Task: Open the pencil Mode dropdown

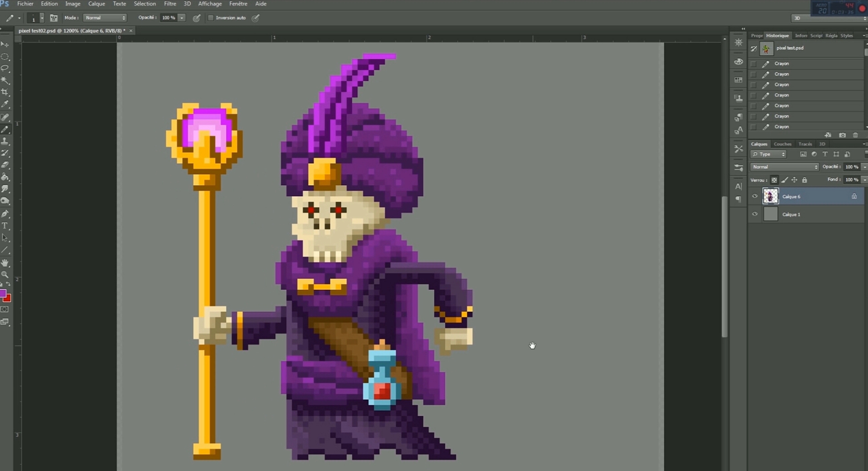Action: pos(105,18)
